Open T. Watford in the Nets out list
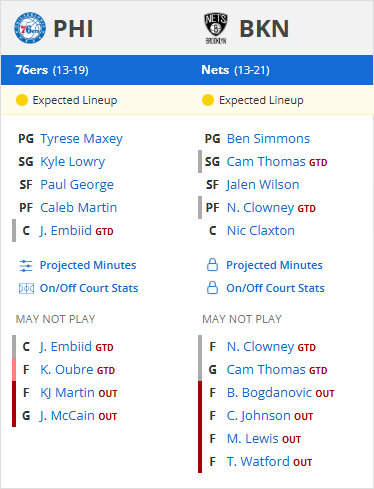 point(258,462)
